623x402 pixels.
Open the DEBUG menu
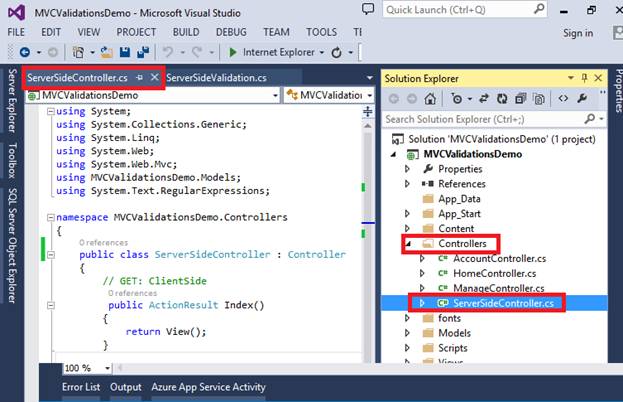point(231,32)
